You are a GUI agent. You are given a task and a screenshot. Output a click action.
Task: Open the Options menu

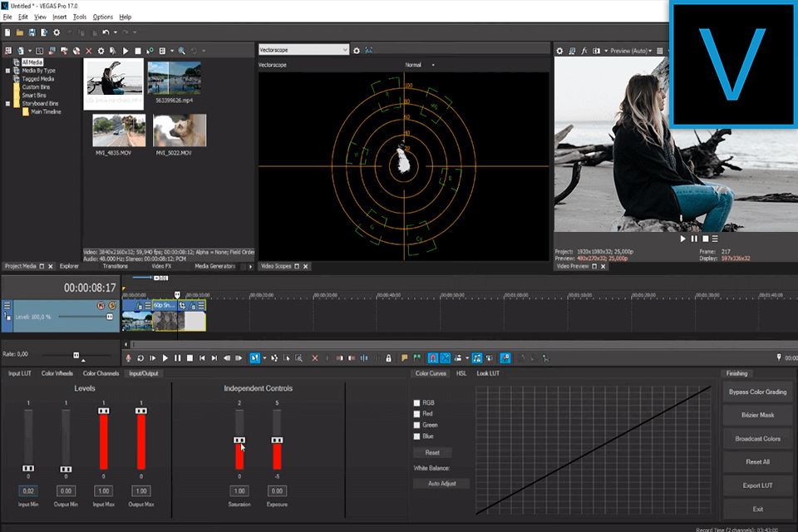point(103,17)
